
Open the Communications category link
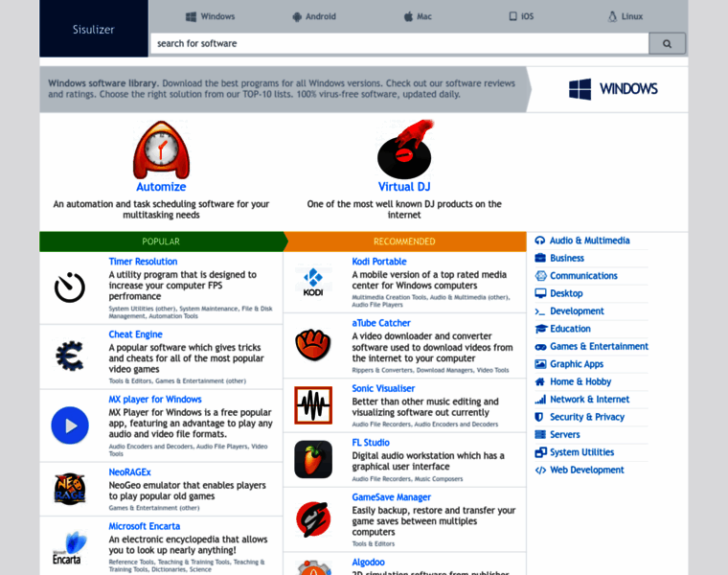(583, 276)
